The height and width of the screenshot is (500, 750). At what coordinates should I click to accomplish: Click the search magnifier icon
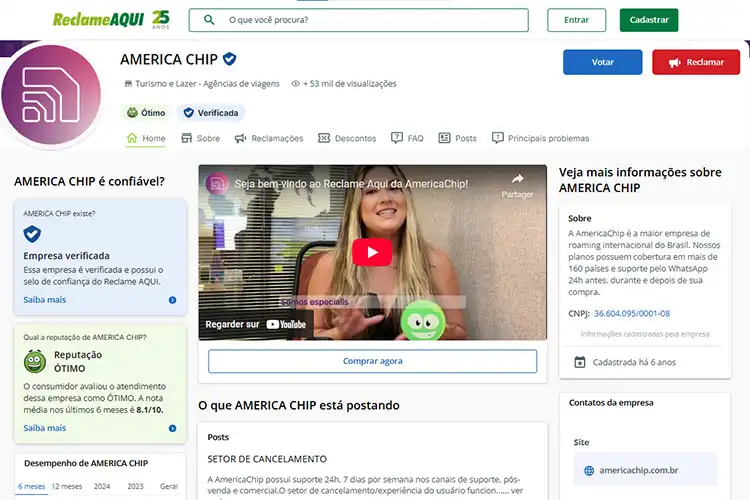coord(209,20)
